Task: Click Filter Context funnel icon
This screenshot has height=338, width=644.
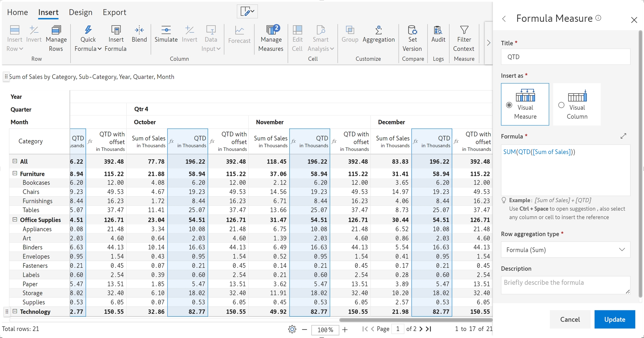Action: [464, 30]
